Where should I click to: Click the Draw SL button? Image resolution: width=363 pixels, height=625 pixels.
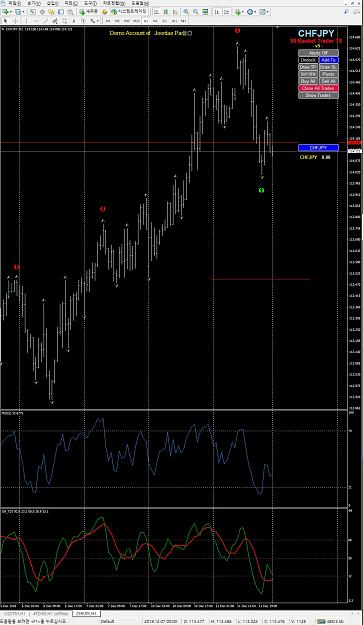tap(329, 67)
